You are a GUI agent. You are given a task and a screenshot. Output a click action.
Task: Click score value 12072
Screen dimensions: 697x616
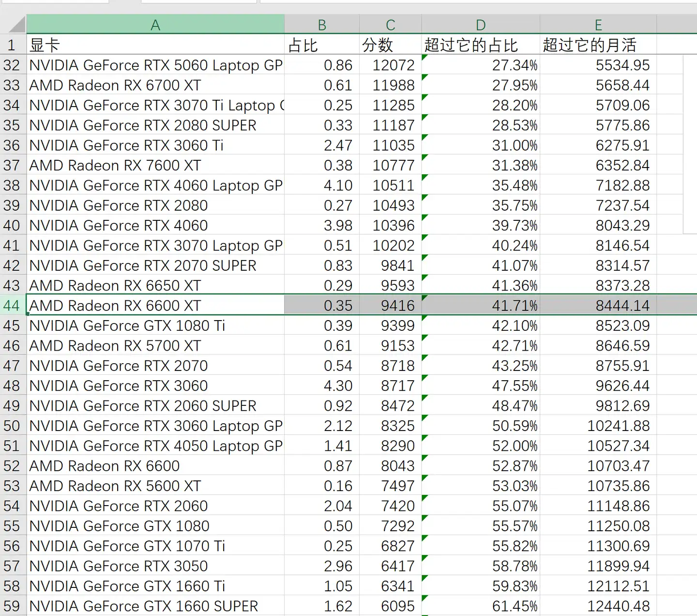(391, 65)
